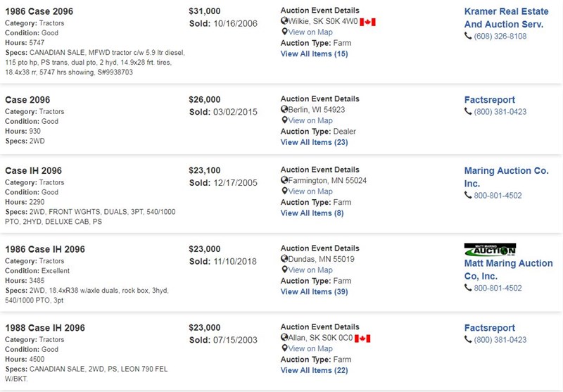
Task: Click the phone icon beside 800-801-4502 under Maring Auction Co.
Action: coord(468,195)
